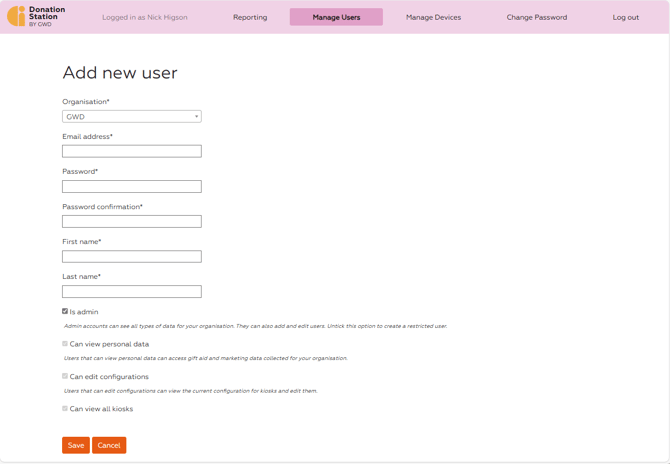Click the 'Add new user' heading
Viewport: 670px width, 464px height.
[x=120, y=73]
